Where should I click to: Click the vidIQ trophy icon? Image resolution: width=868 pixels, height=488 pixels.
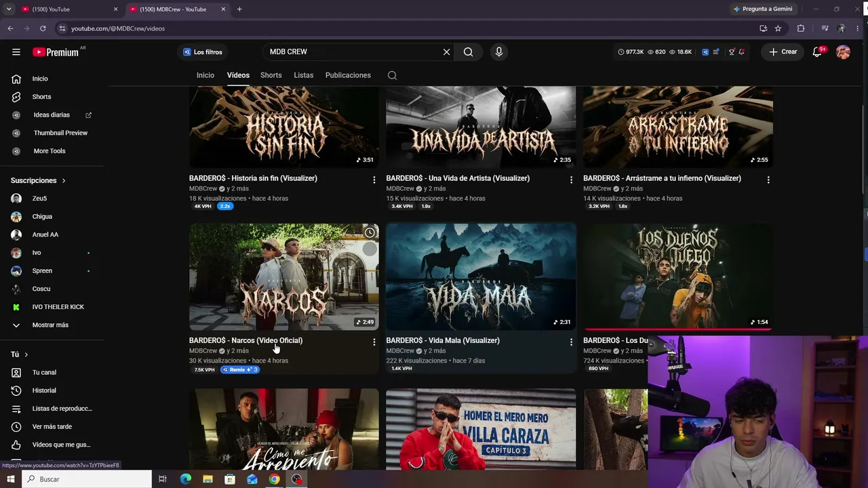732,52
